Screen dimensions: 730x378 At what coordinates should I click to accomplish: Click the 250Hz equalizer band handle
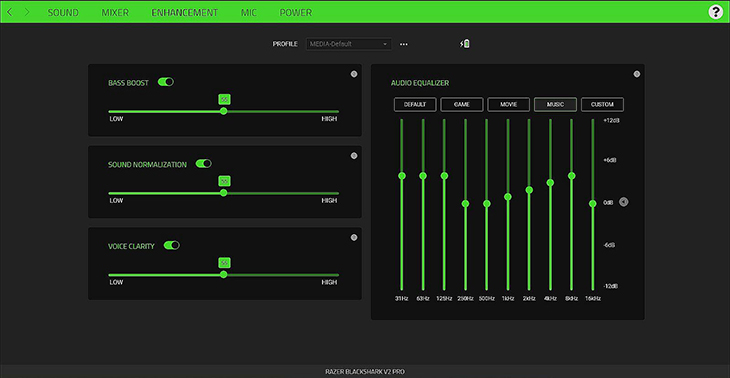(x=465, y=203)
